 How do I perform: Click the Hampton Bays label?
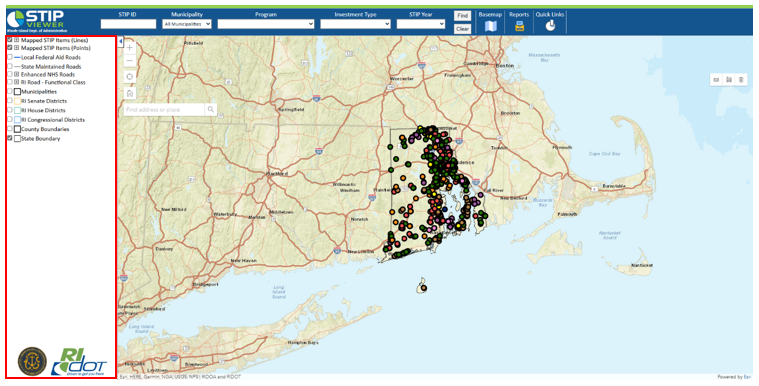[x=303, y=342]
